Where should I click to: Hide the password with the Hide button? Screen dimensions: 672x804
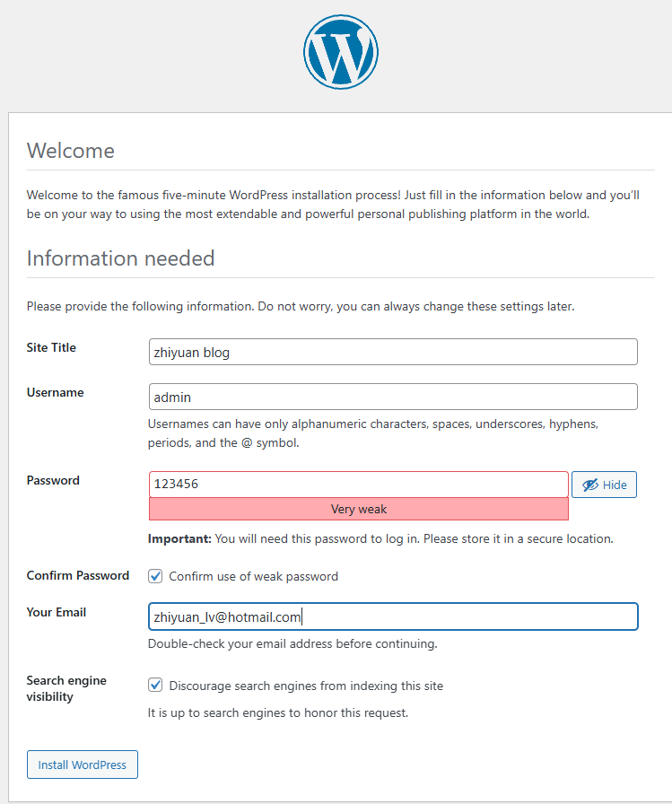tap(604, 485)
